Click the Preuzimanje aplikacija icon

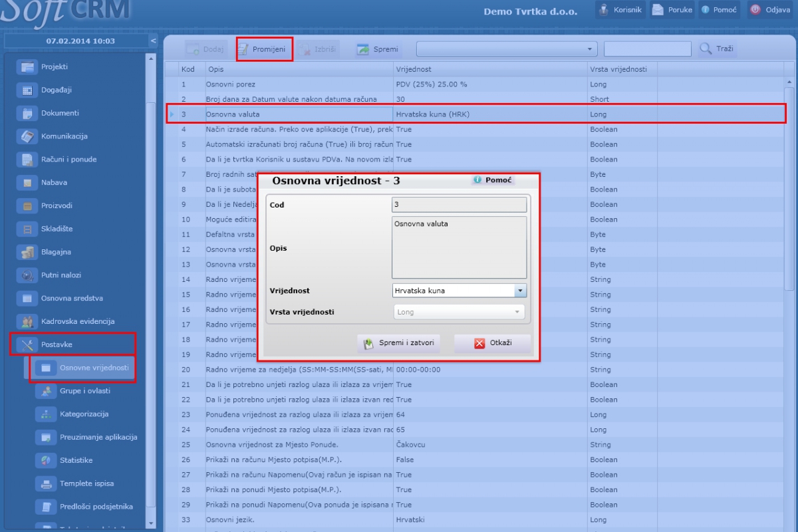[46, 437]
